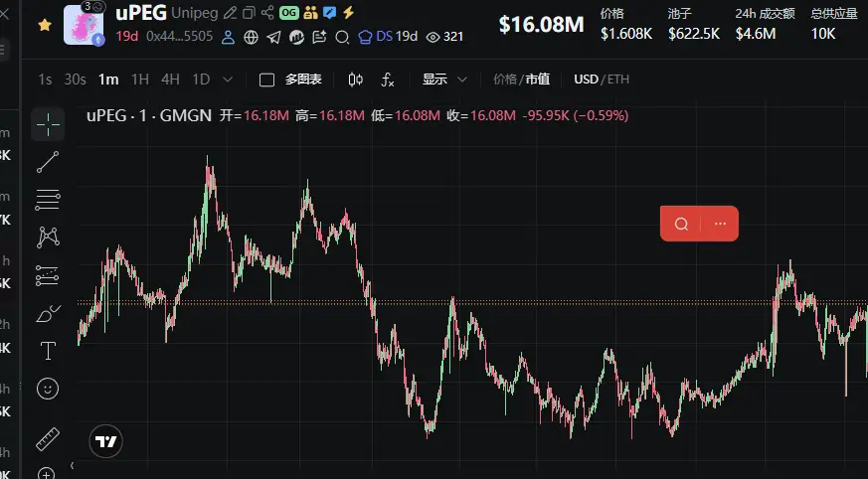The height and width of the screenshot is (479, 868).
Task: Click the contract address 0x44...5505
Action: [179, 37]
